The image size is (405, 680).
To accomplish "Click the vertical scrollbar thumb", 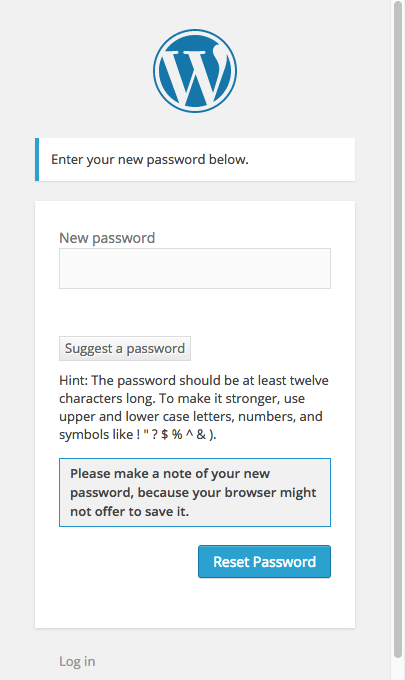I will [398, 330].
